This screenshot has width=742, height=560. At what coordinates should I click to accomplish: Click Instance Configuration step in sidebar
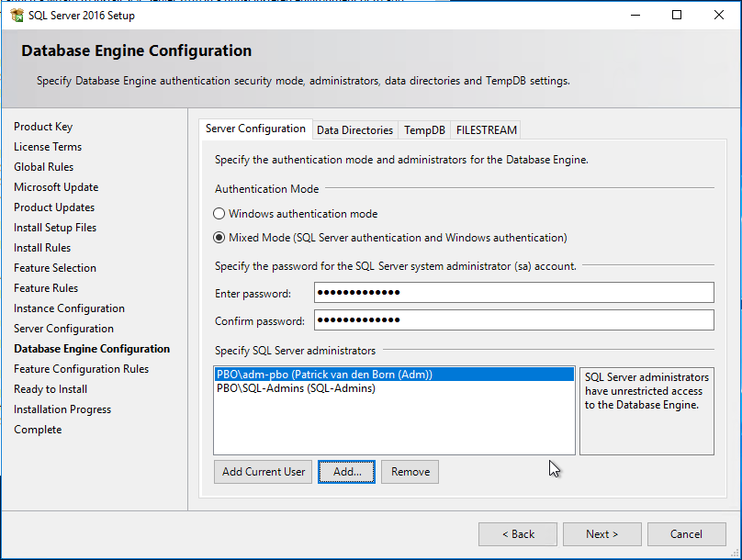(x=69, y=308)
